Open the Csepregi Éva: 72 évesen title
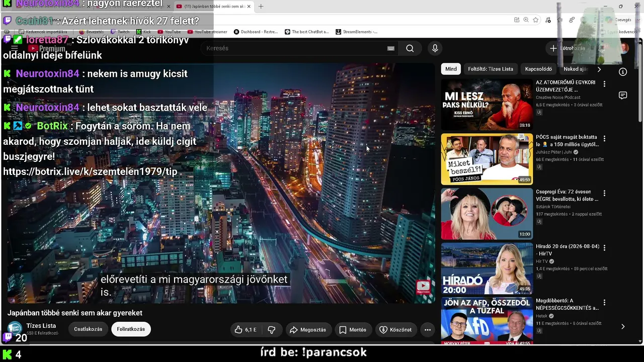 [x=567, y=195]
